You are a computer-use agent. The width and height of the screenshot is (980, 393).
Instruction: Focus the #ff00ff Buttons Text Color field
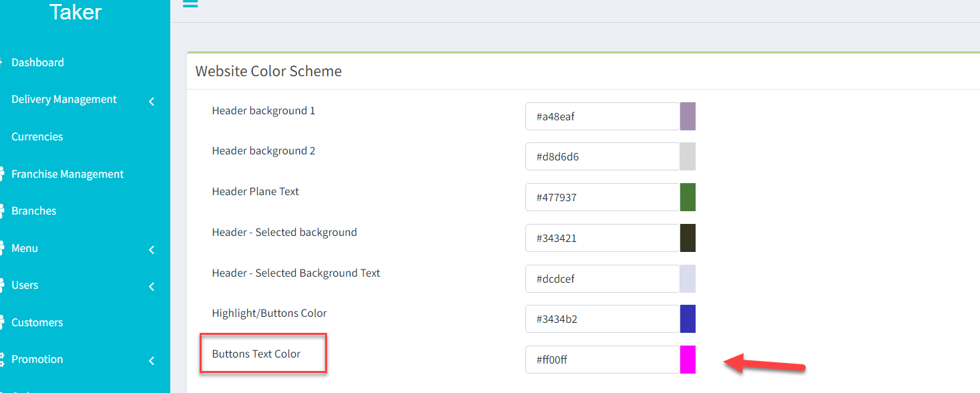click(603, 360)
